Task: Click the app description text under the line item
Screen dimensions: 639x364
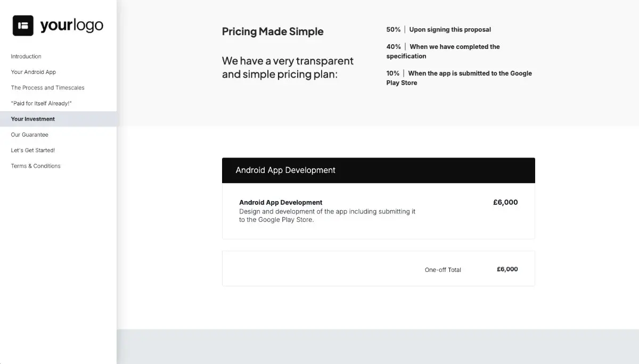Action: coord(327,215)
